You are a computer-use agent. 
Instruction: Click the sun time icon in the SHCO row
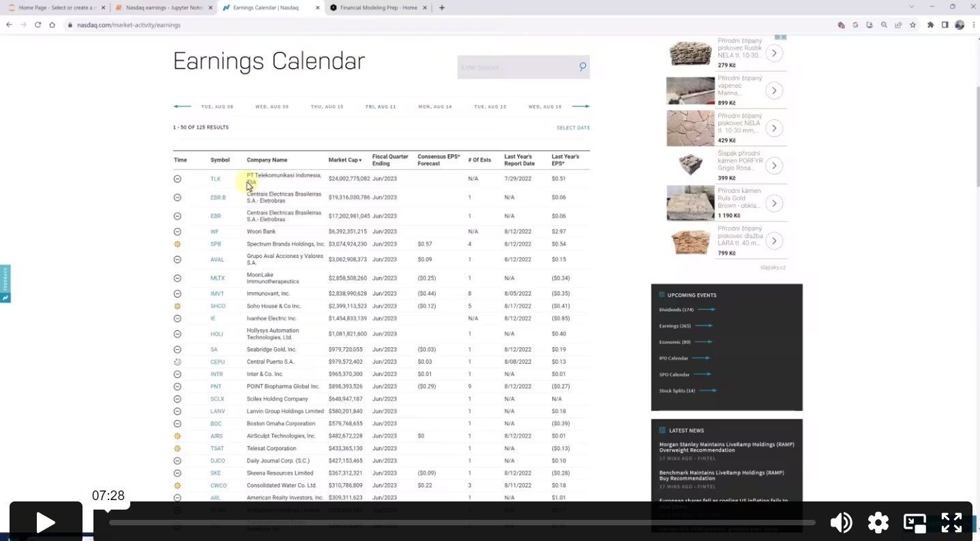coord(177,306)
